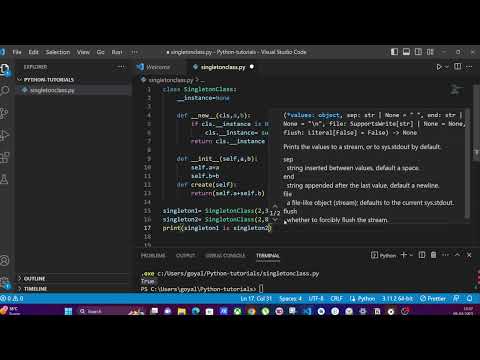The width and height of the screenshot is (480, 360).
Task: Change indentation via Spaces: 4
Action: pyautogui.click(x=290, y=298)
